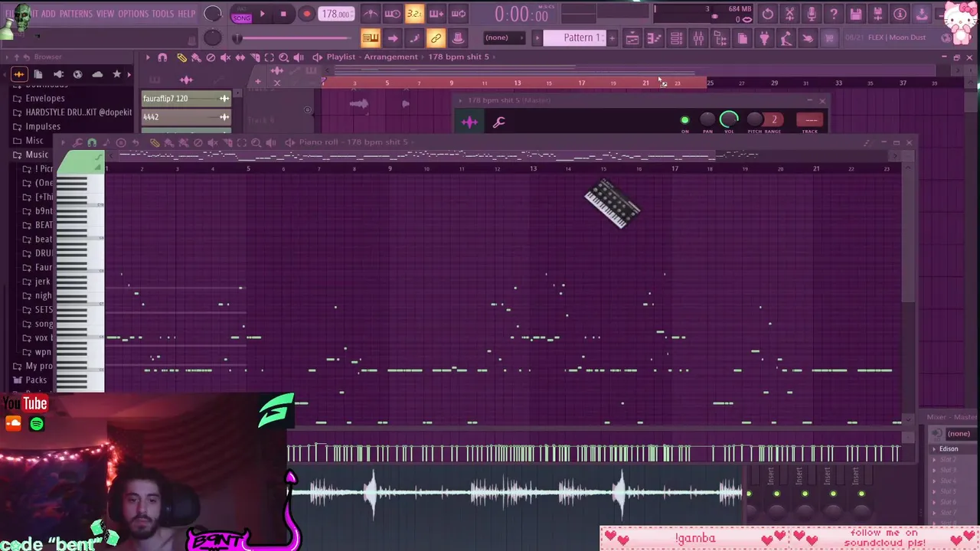980x551 pixels.
Task: Click the microphone one-click recording icon
Action: coord(812,14)
